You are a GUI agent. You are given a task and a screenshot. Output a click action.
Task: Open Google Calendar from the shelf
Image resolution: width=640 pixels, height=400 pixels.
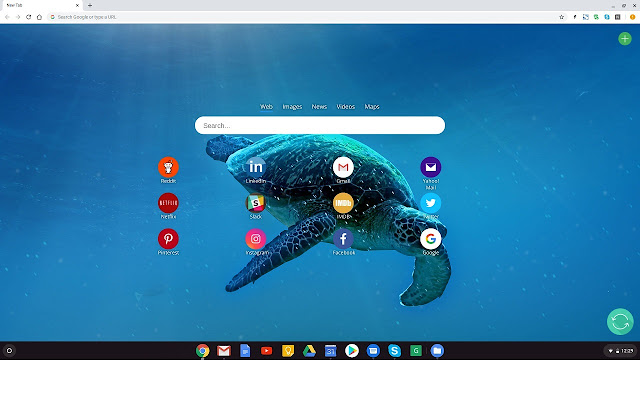click(x=330, y=351)
